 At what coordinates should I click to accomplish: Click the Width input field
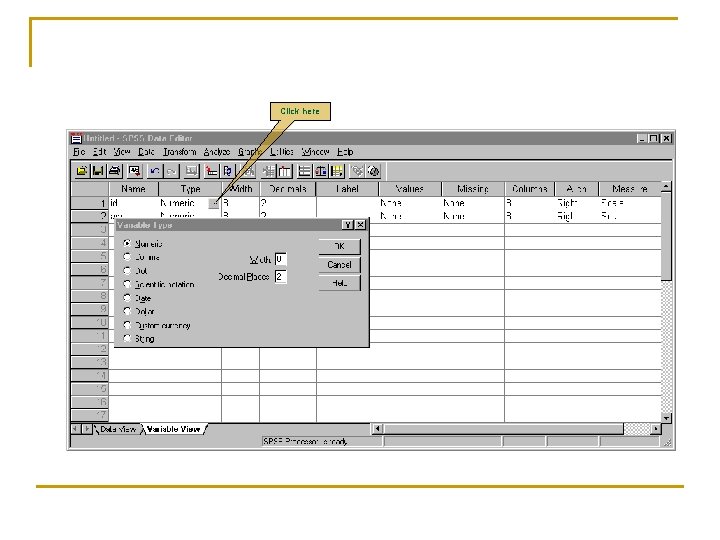tap(281, 259)
